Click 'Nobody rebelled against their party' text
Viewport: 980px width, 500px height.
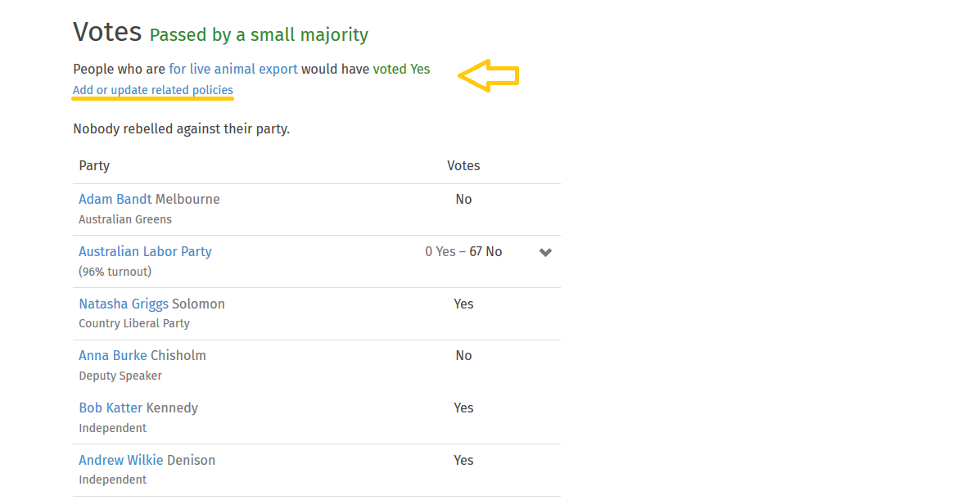181,128
